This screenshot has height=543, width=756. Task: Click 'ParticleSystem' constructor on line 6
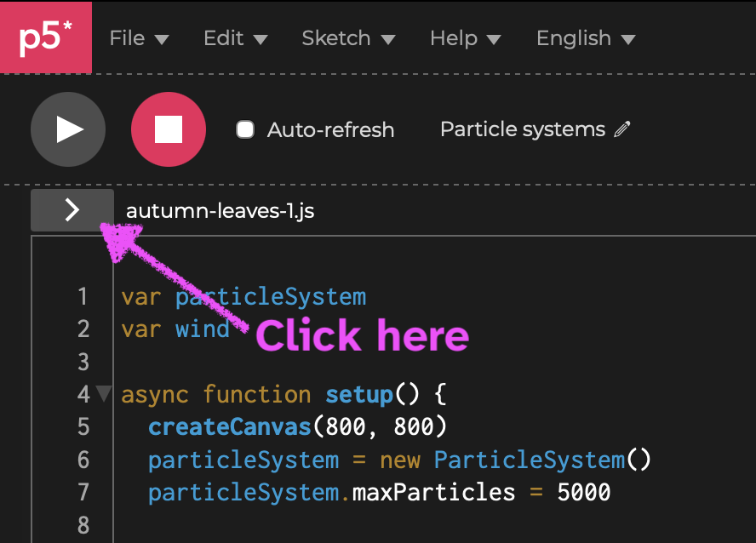point(530,460)
